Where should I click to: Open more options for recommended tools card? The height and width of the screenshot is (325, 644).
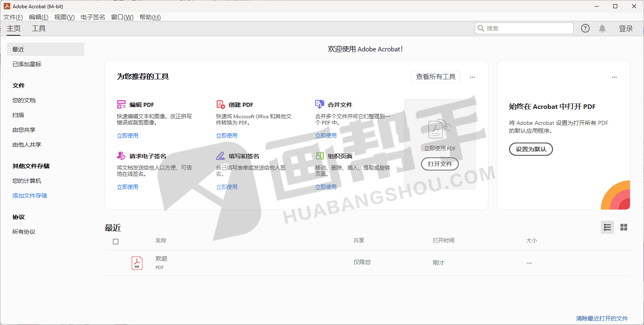click(472, 77)
